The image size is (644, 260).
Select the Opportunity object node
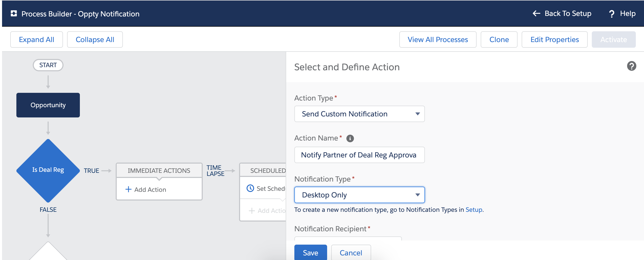tap(48, 105)
